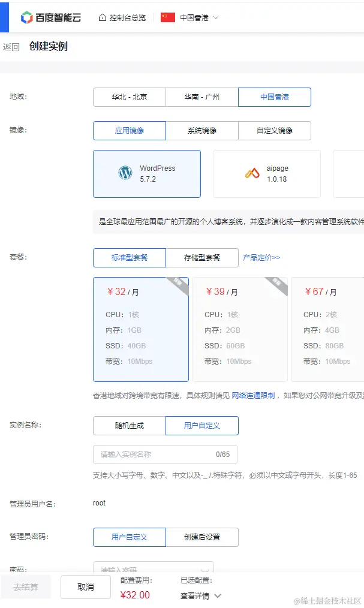Choose aipage 1.0.18 image card
The height and width of the screenshot is (608, 364).
tap(267, 174)
